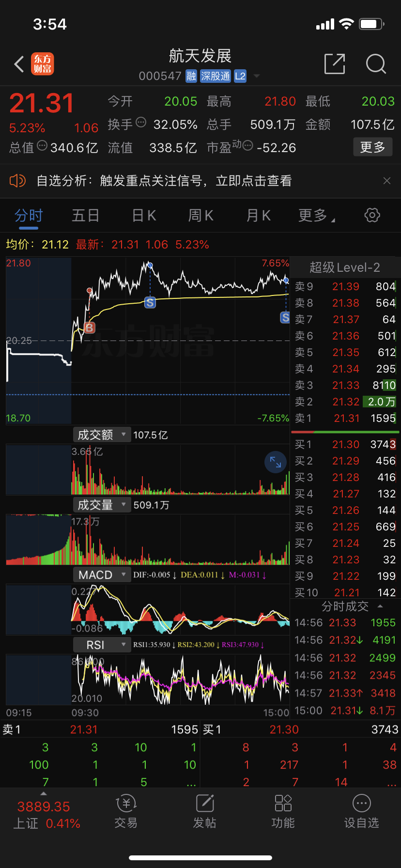
Task: Open the 功能 functions icon
Action: 283,811
